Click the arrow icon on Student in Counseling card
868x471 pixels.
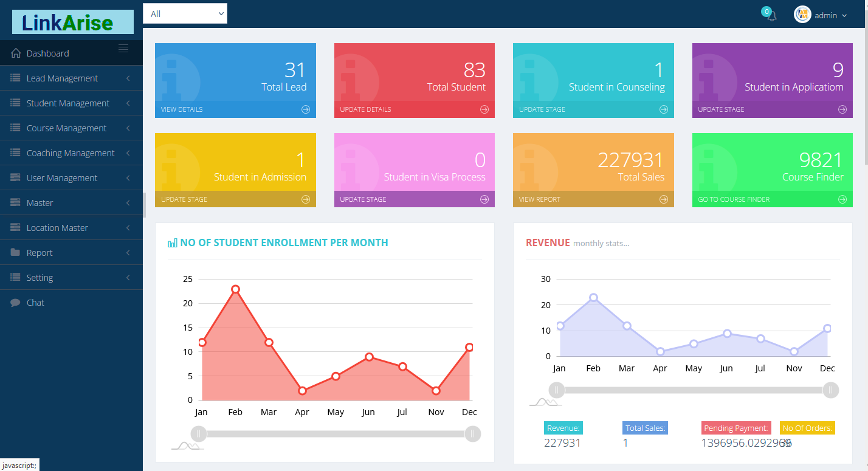(x=663, y=109)
